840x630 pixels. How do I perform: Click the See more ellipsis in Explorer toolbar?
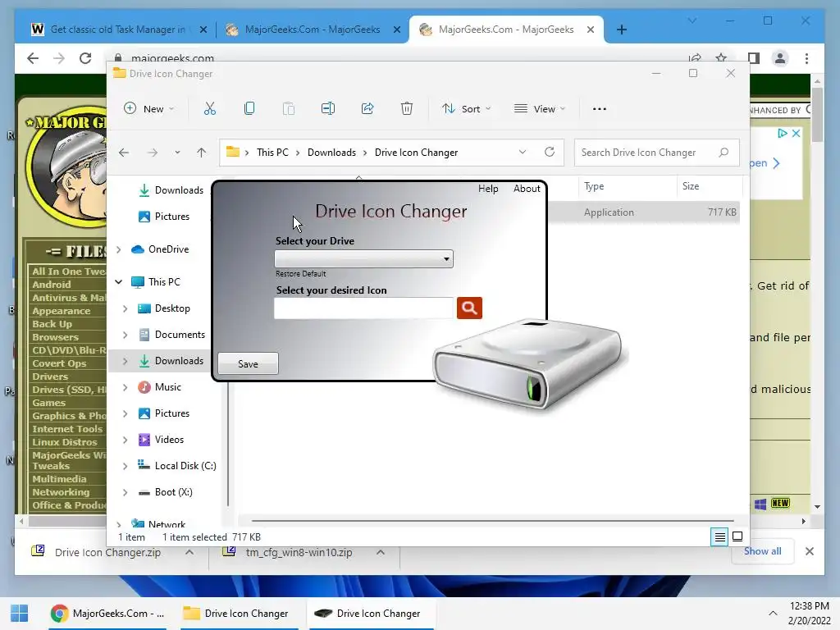pos(600,109)
